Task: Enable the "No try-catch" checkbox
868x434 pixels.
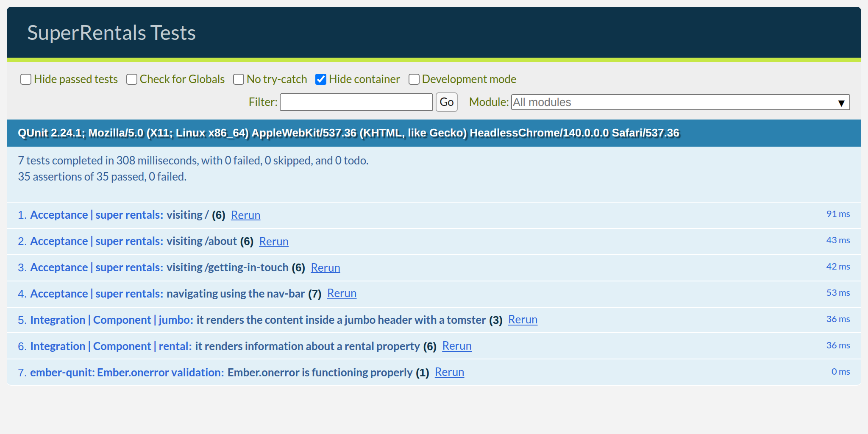Action: point(239,79)
